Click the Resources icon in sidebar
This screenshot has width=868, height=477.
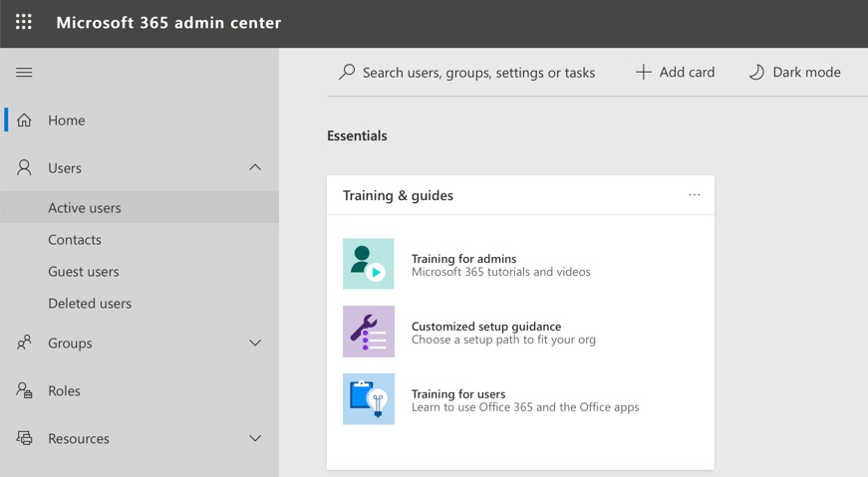pyautogui.click(x=24, y=438)
